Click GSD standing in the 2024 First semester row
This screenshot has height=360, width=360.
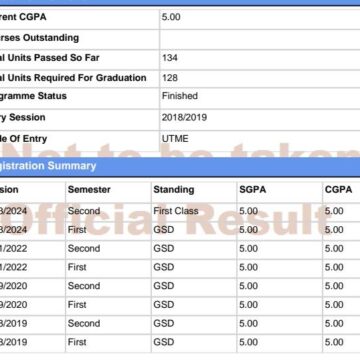click(x=164, y=230)
